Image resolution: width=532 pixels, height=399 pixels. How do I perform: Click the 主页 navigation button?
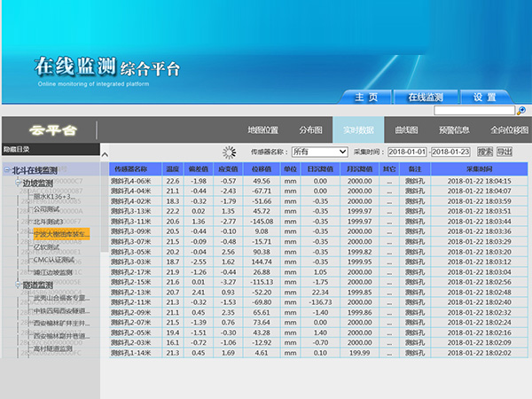366,97
